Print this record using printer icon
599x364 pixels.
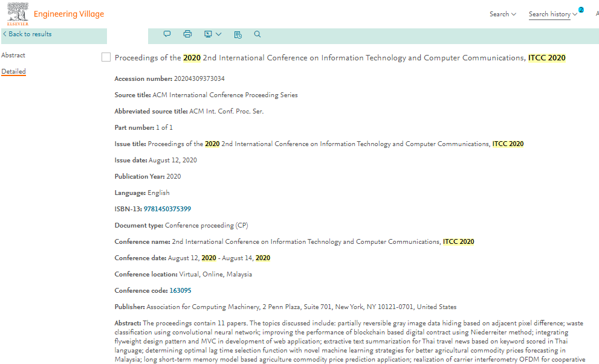(187, 34)
